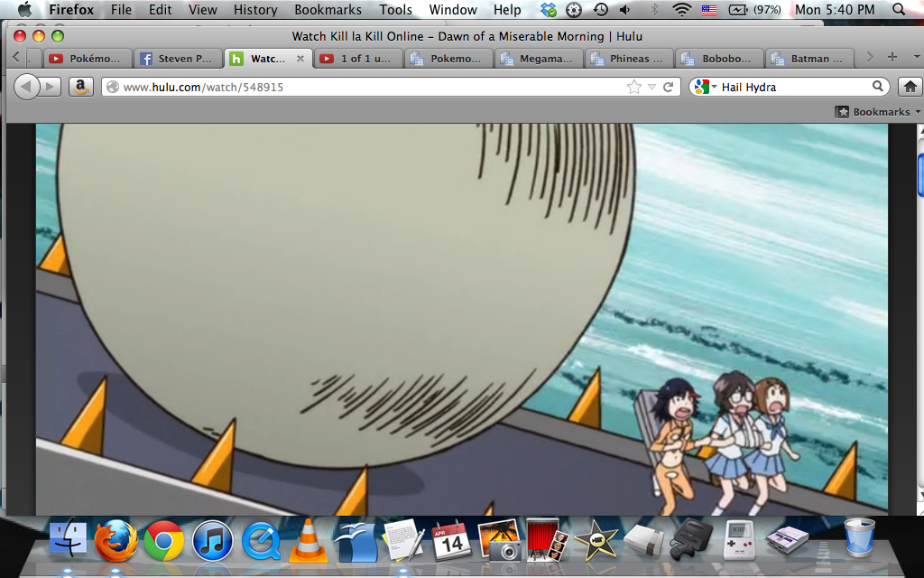This screenshot has height=578, width=924.
Task: Launch QuickTime Player from the Dock
Action: coord(261,540)
